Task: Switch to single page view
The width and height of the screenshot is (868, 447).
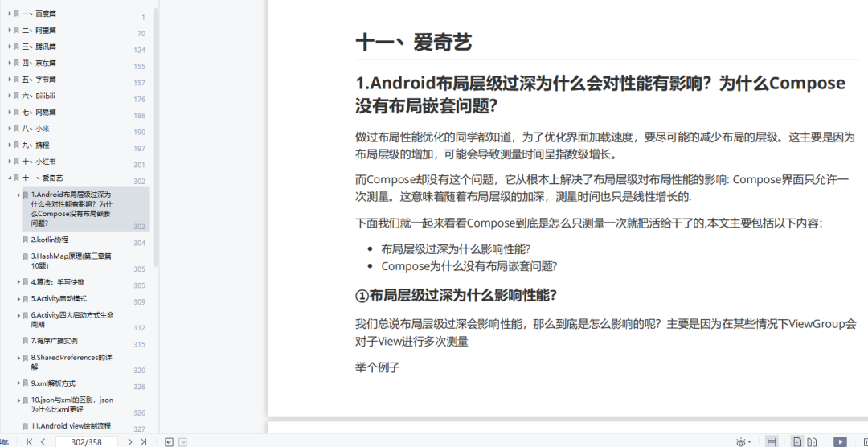Action: pyautogui.click(x=797, y=441)
